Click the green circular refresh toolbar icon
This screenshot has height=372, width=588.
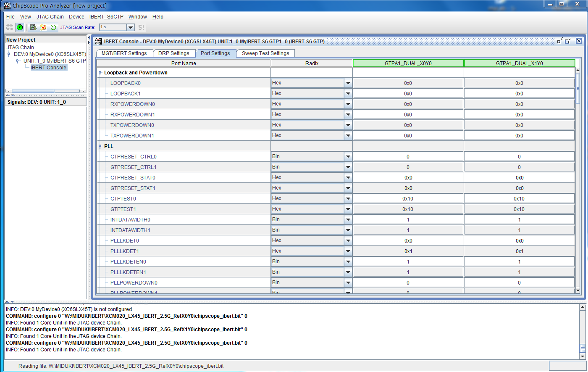(53, 27)
